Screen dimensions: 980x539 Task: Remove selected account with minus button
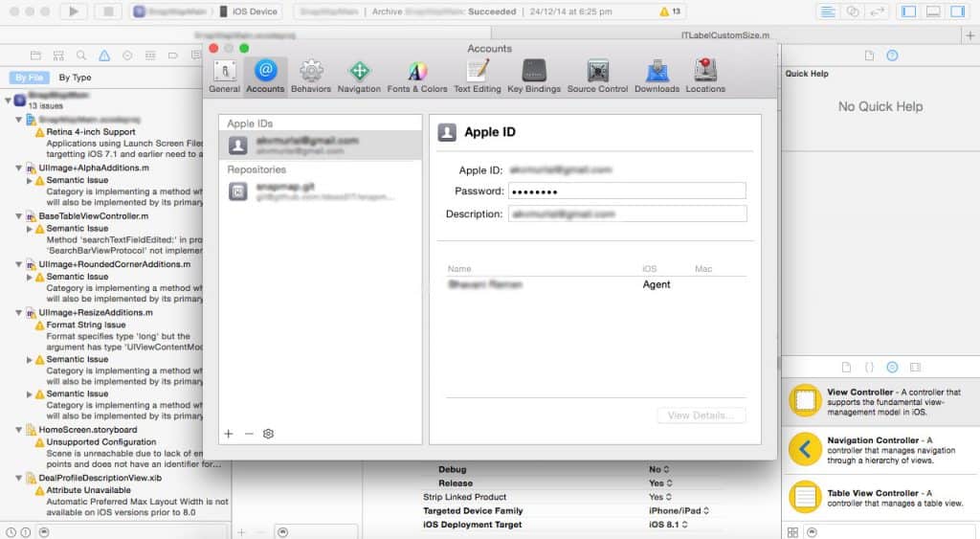click(x=249, y=434)
